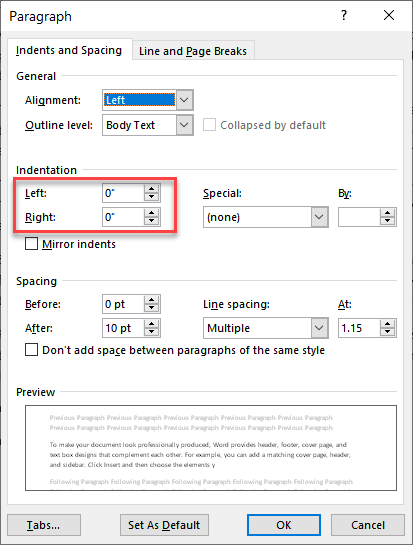
Task: Increase Spacing Before value with up arrow
Action: 152,300
